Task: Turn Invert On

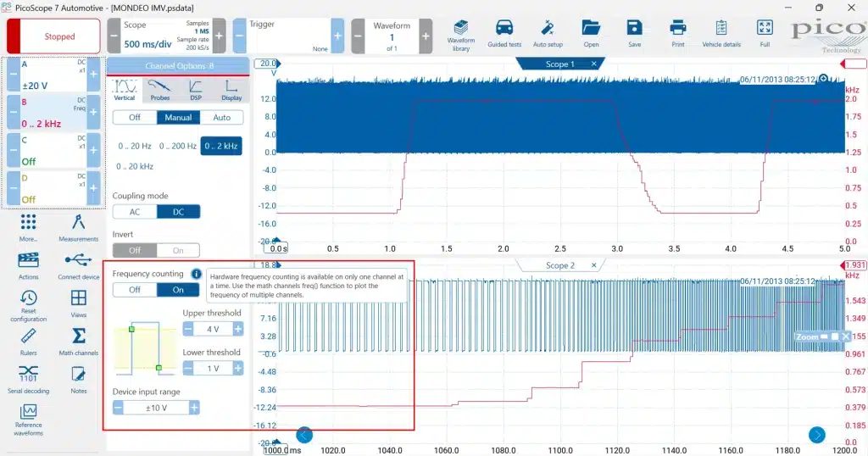Action: pos(178,251)
